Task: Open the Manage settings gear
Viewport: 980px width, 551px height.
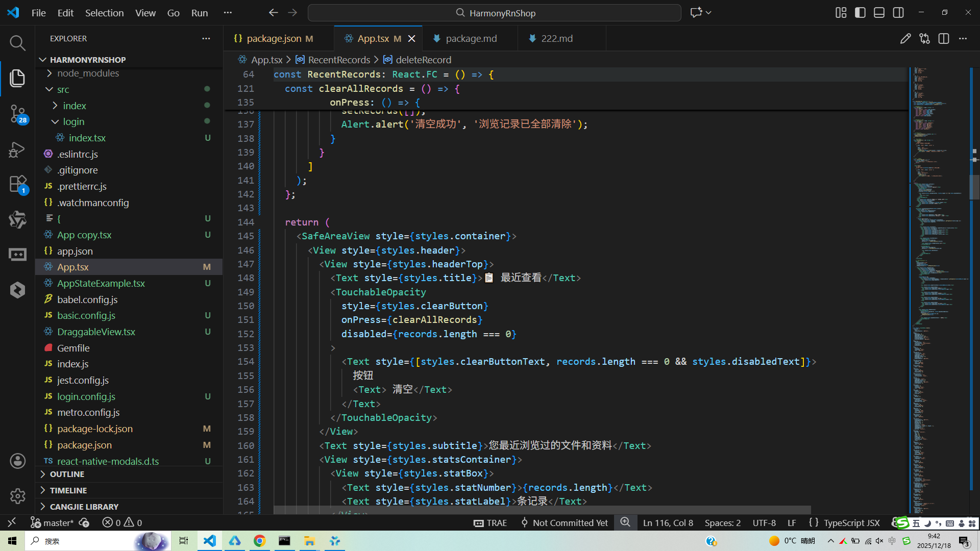Action: coord(17,496)
